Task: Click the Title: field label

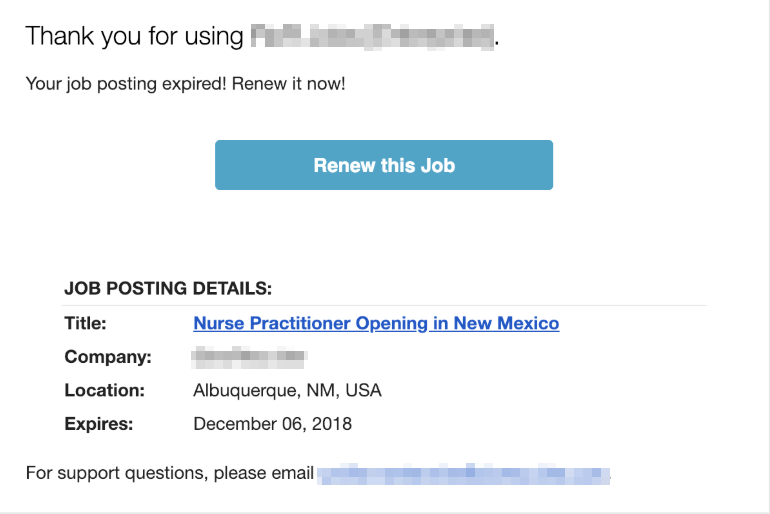Action: 85,324
